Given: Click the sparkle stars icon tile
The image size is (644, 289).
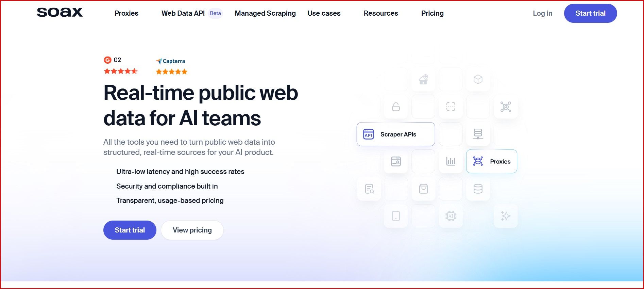Looking at the screenshot, I should [x=505, y=216].
